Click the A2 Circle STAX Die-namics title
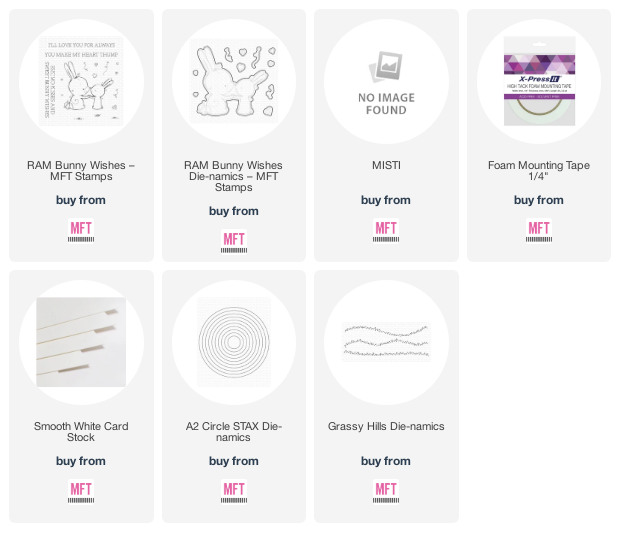Viewport: 620px width, 543px height. (x=234, y=432)
